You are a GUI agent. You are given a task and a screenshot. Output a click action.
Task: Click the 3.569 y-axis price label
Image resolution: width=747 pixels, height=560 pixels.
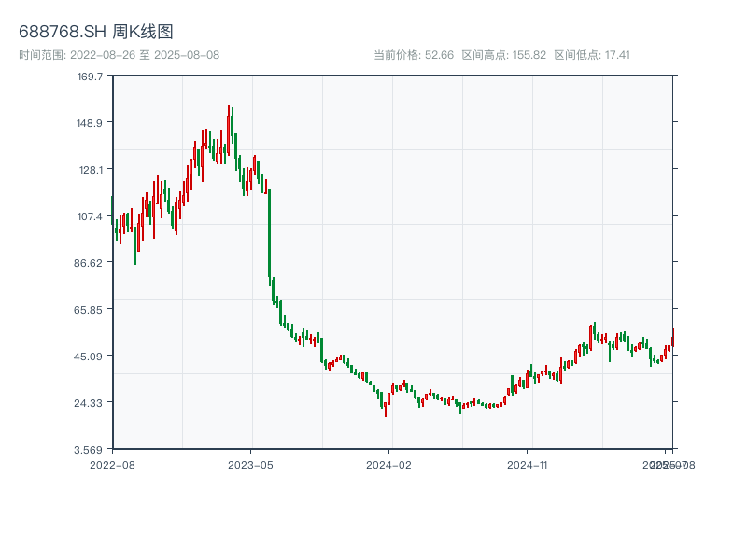tap(91, 449)
